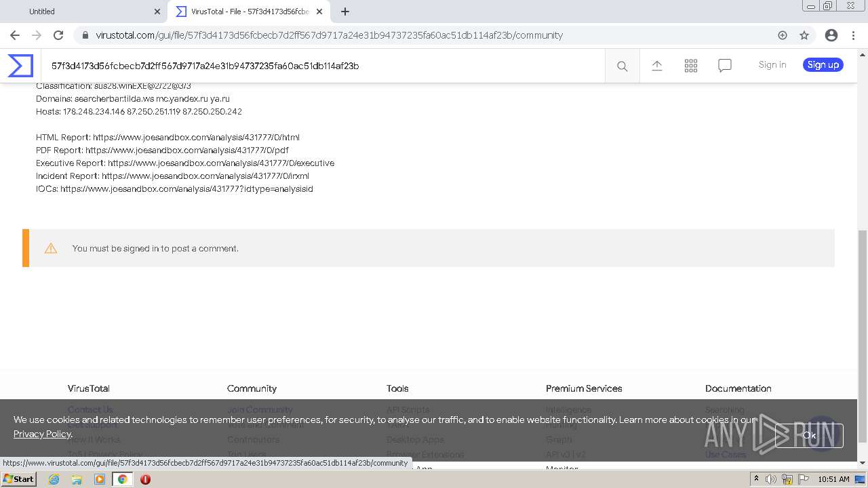This screenshot has height=488, width=868.
Task: Open the IOCs analysis link
Action: click(x=186, y=188)
